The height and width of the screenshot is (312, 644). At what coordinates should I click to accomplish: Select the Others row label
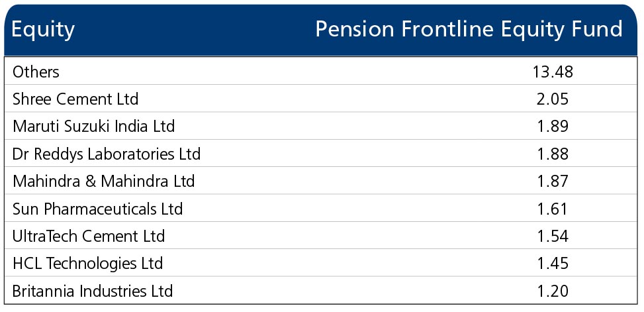pyautogui.click(x=36, y=72)
